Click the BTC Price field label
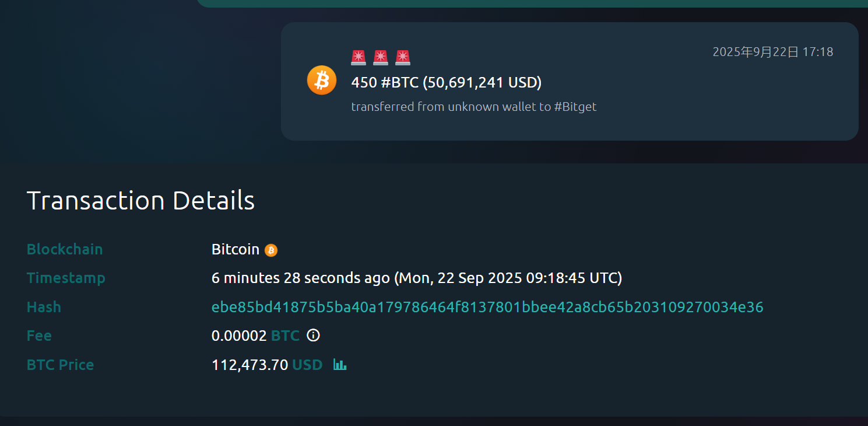Viewport: 868px width, 426px height. pyautogui.click(x=60, y=365)
